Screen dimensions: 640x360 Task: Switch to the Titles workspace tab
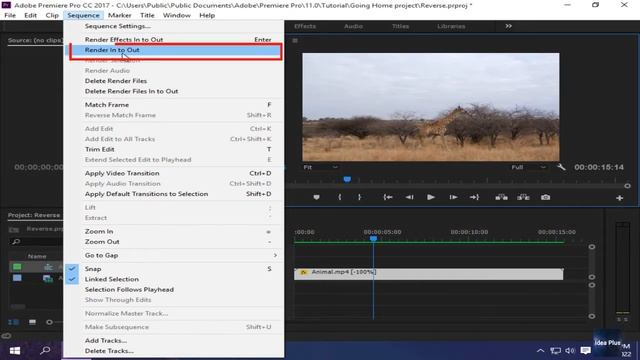400,26
